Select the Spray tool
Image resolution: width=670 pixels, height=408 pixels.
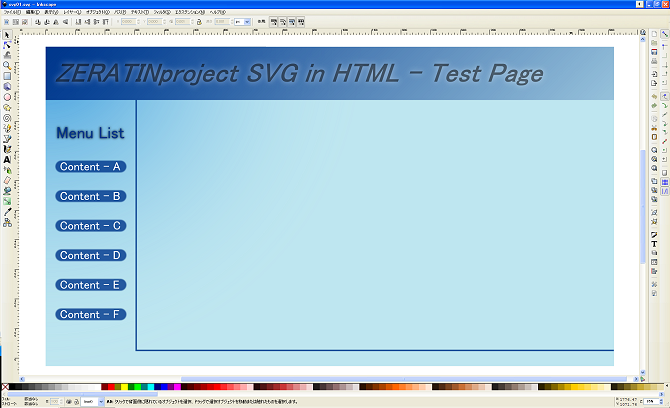coord(7,170)
